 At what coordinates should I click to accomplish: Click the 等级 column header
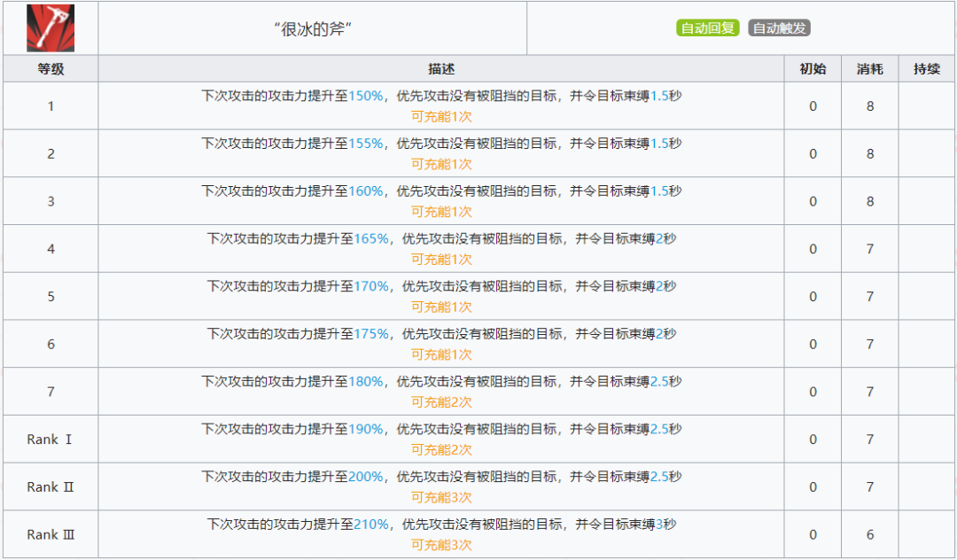(51, 69)
